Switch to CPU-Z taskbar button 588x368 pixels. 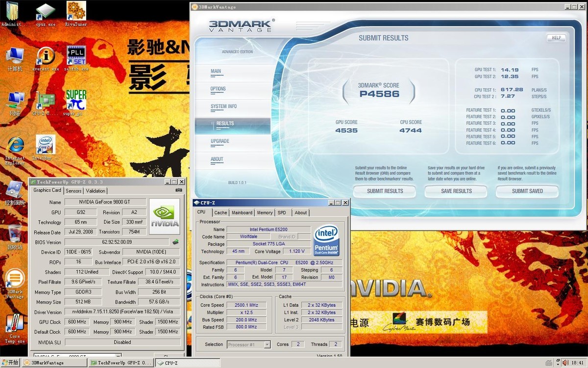pos(187,363)
